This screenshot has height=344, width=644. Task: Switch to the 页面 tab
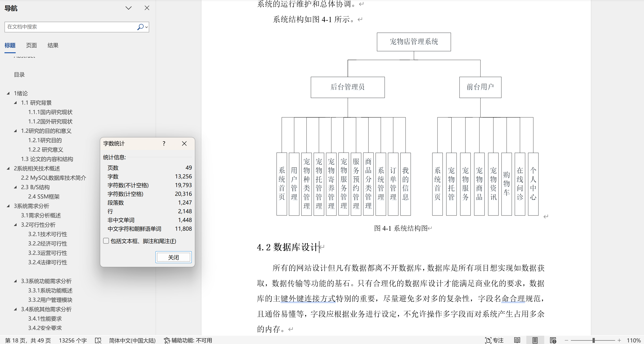coord(32,45)
